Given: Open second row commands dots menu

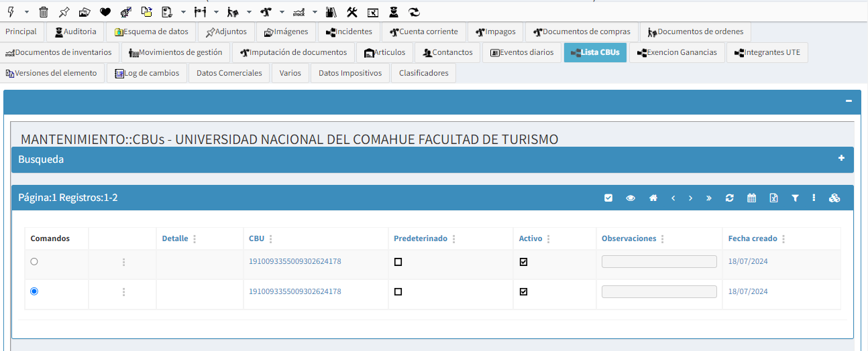Looking at the screenshot, I should point(123,292).
